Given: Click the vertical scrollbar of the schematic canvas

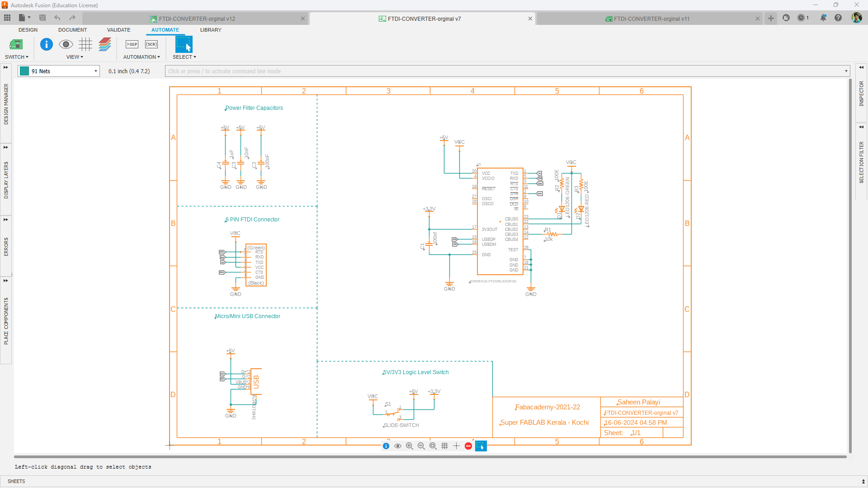Looking at the screenshot, I should click(850, 266).
